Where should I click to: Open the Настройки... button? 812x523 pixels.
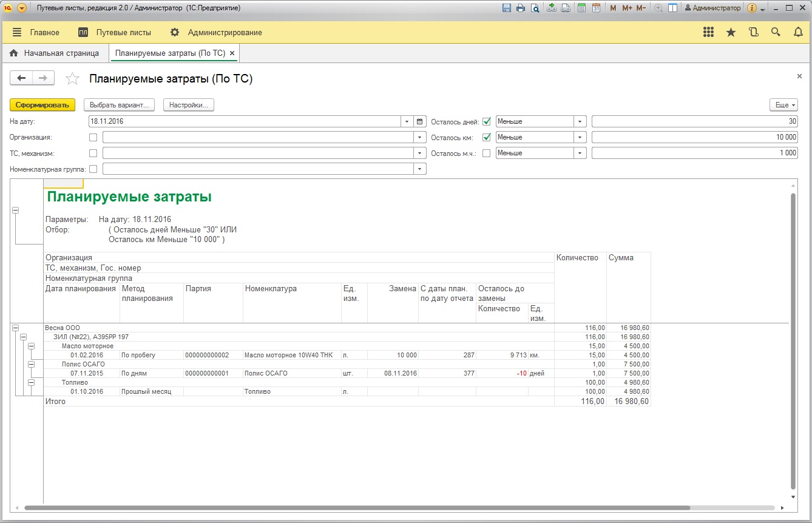[x=189, y=105]
